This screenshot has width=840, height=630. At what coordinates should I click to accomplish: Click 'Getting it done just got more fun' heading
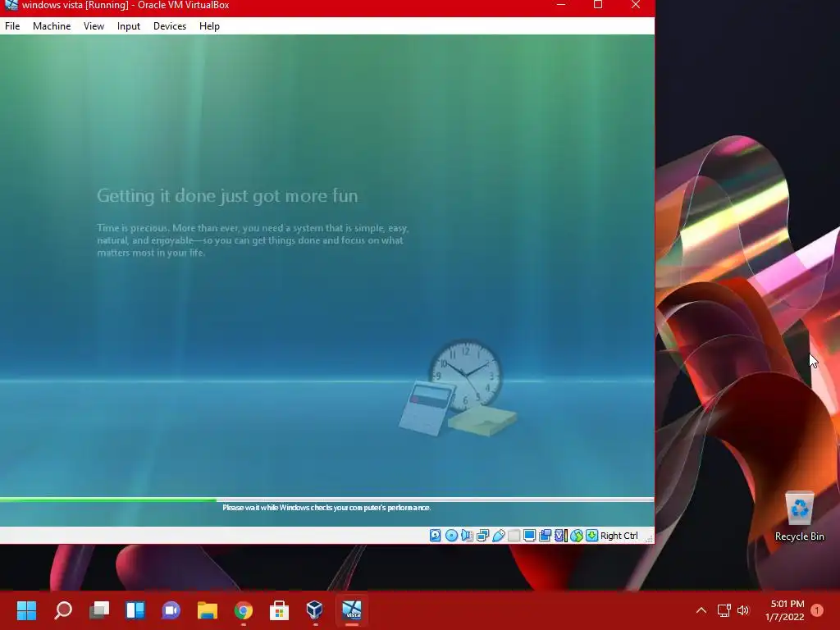227,196
